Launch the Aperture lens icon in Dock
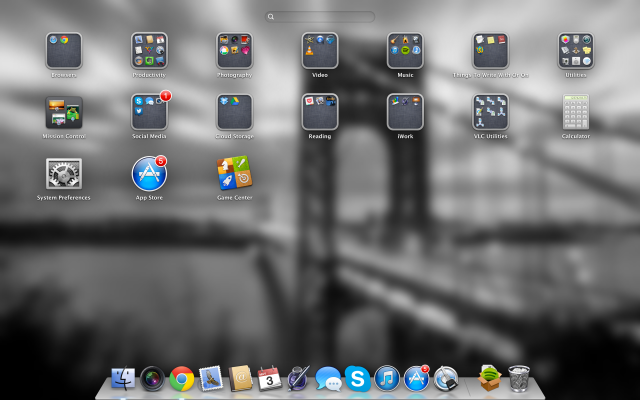Screen dimensions: 640x400 (152, 379)
